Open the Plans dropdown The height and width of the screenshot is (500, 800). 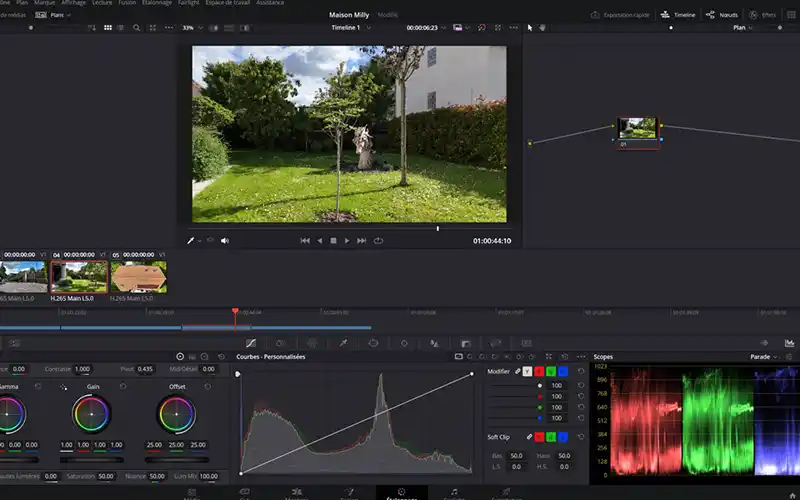[x=54, y=15]
